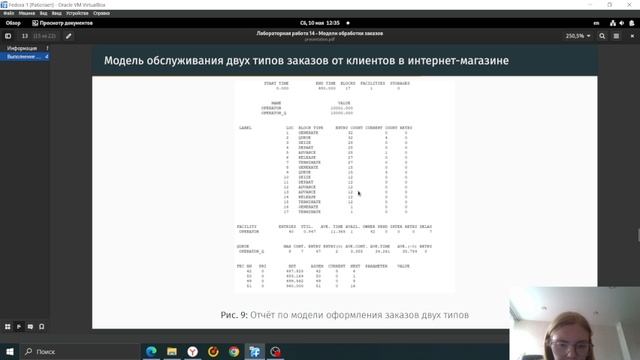Screen dimensions: 640x360
Task: Activate the annotation pencil tool
Action: 69,36
